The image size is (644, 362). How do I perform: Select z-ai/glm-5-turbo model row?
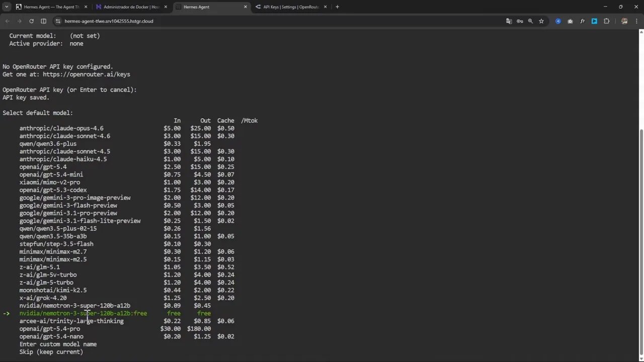[x=127, y=283]
